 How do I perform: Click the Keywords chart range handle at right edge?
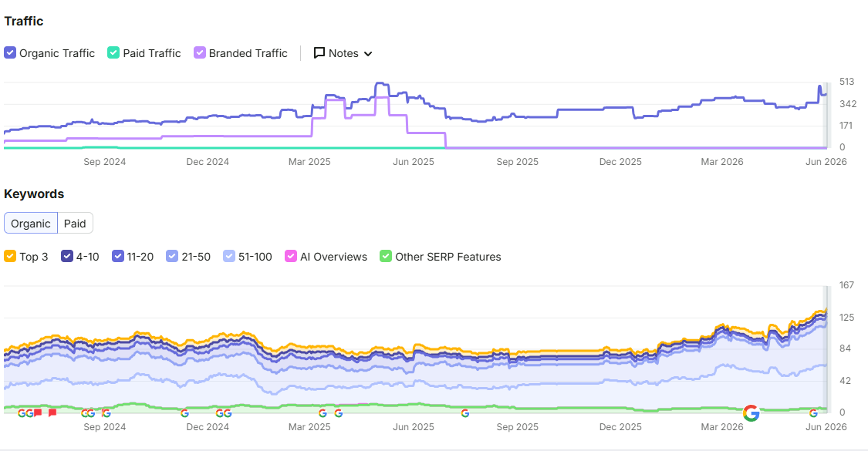coord(827,348)
